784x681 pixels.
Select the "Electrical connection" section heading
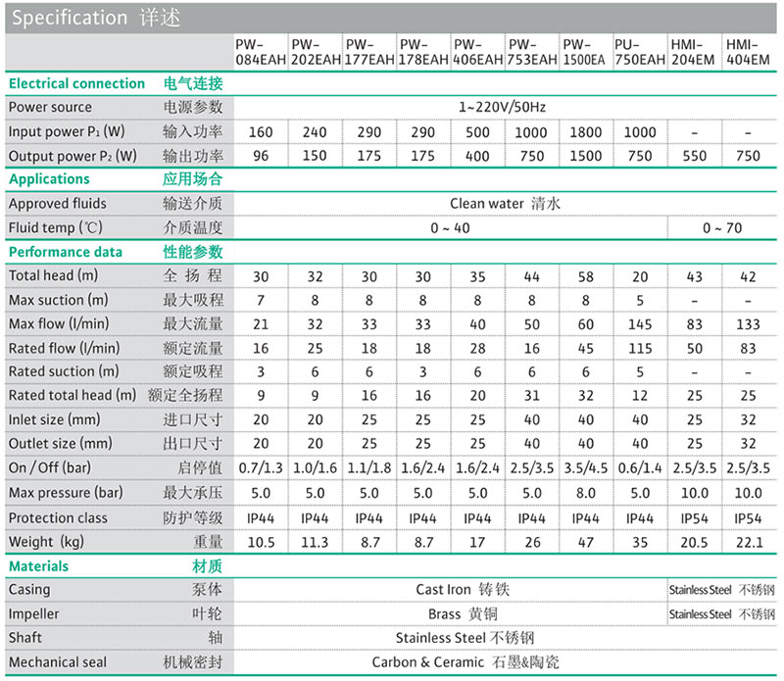point(76,83)
